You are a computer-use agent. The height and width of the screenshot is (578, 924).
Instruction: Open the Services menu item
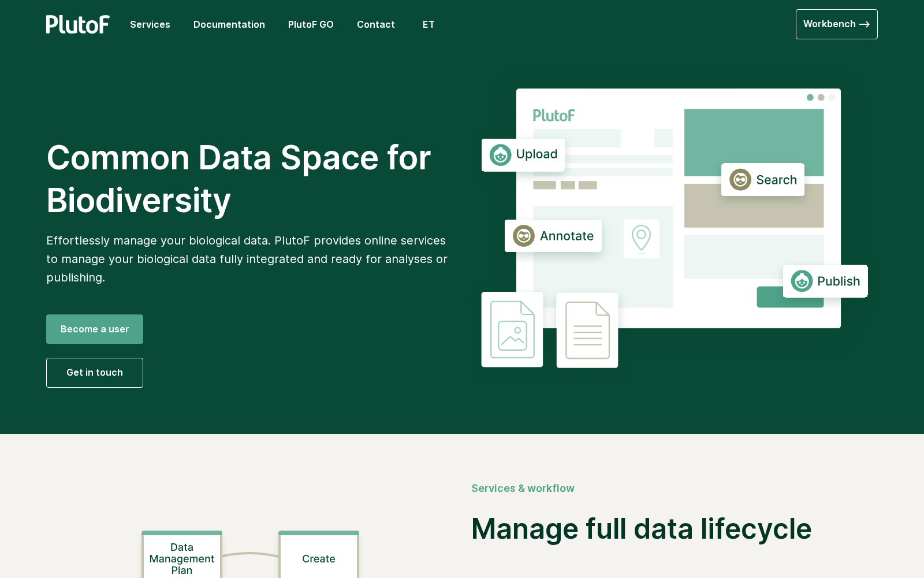point(150,24)
